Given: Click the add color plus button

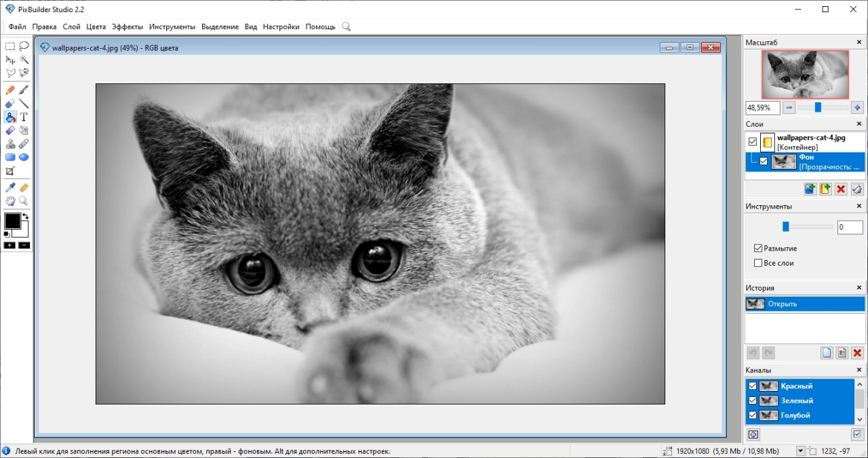Looking at the screenshot, I should (9, 245).
